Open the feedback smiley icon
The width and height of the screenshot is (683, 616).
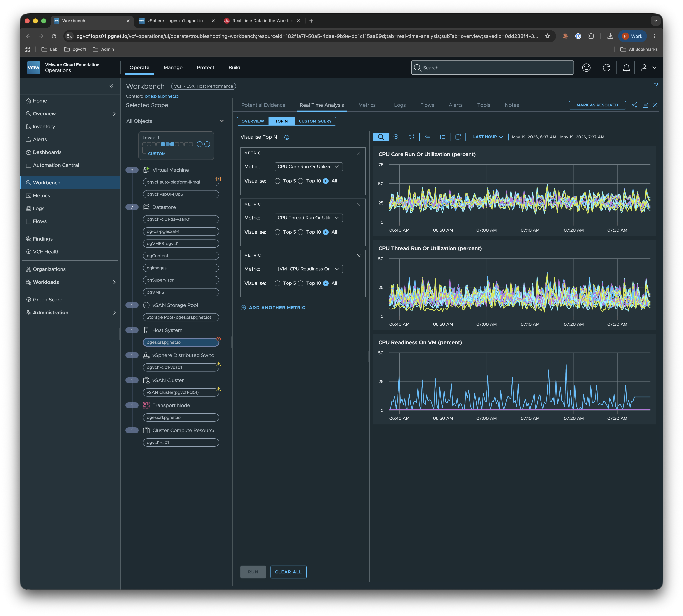point(586,68)
